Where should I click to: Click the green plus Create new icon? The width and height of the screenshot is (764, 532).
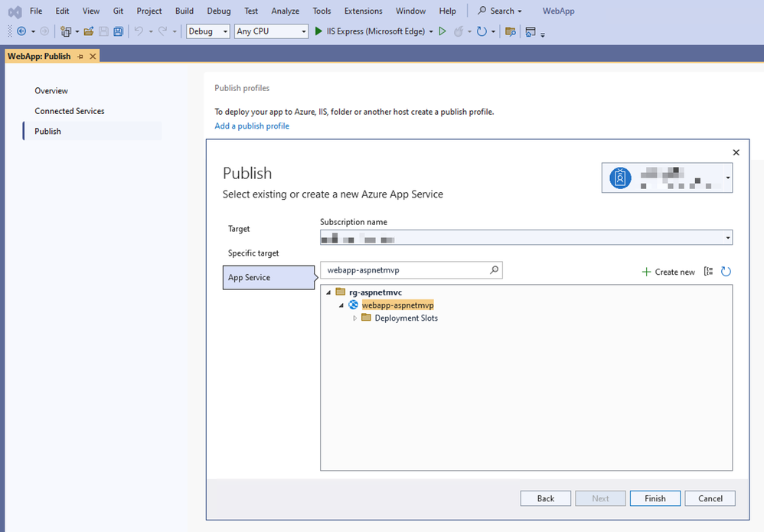point(646,272)
